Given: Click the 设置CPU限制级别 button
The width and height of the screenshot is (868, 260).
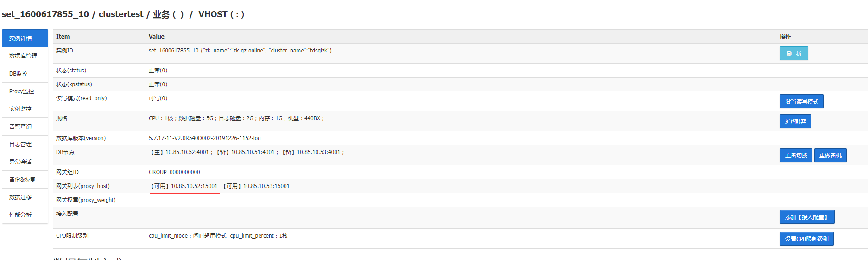Looking at the screenshot, I should pos(806,239).
